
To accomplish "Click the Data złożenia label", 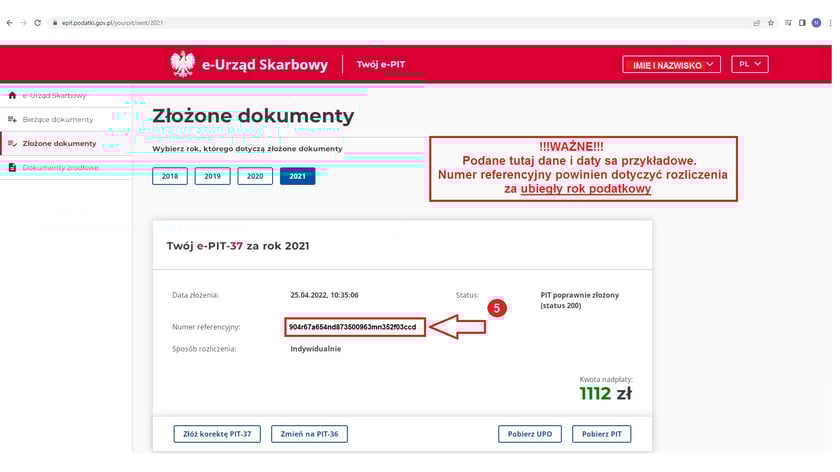I will click(196, 295).
